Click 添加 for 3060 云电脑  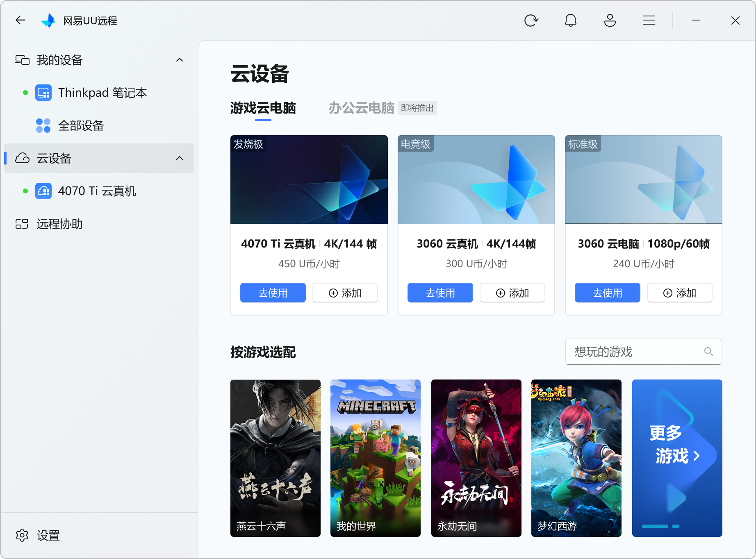[x=680, y=293]
